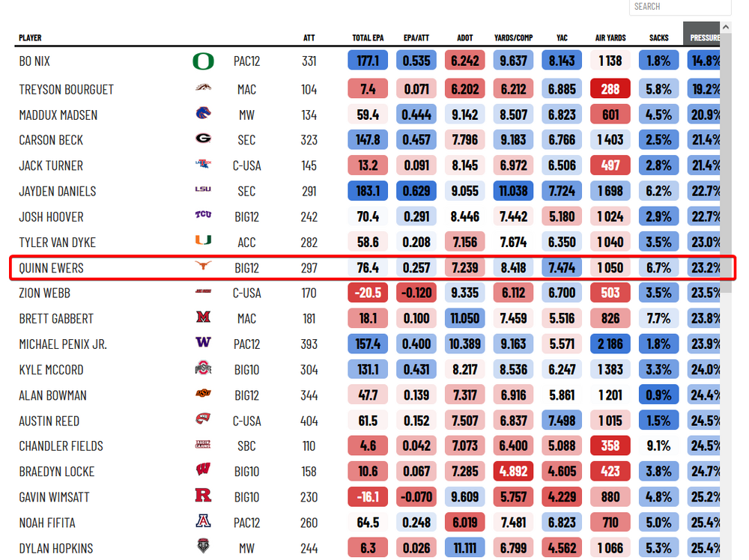Sort table by EPA/ATT column header

(x=416, y=37)
